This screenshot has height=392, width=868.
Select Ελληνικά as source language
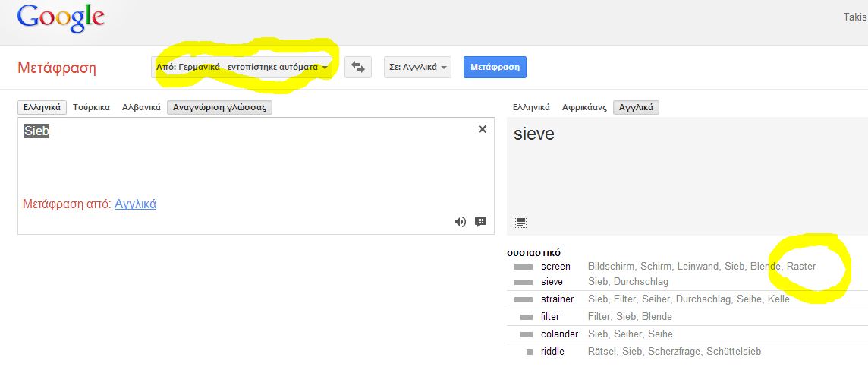pyautogui.click(x=42, y=108)
